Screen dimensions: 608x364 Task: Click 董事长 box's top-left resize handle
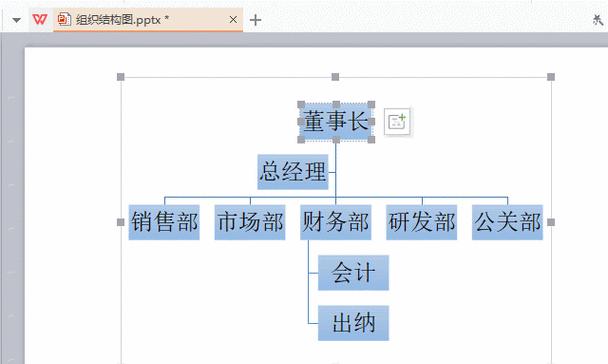[x=301, y=104]
